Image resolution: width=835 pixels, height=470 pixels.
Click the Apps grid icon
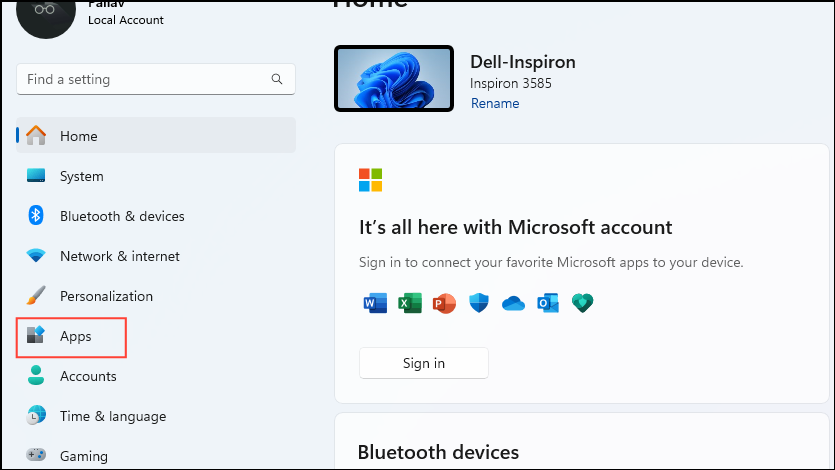click(36, 335)
